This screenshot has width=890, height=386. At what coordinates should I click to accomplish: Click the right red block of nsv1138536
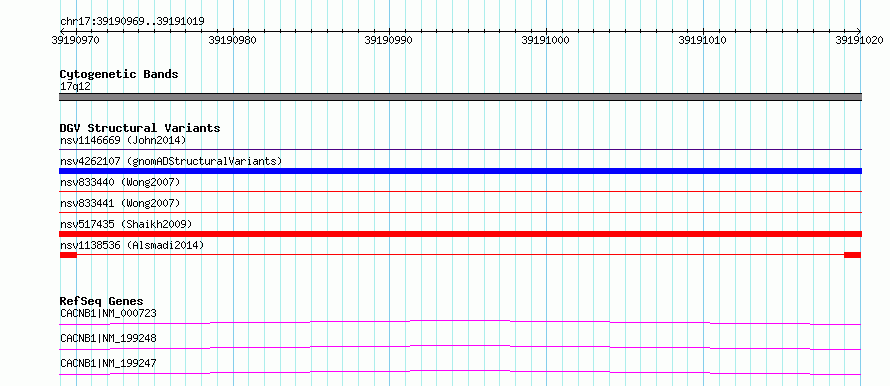tap(853, 255)
